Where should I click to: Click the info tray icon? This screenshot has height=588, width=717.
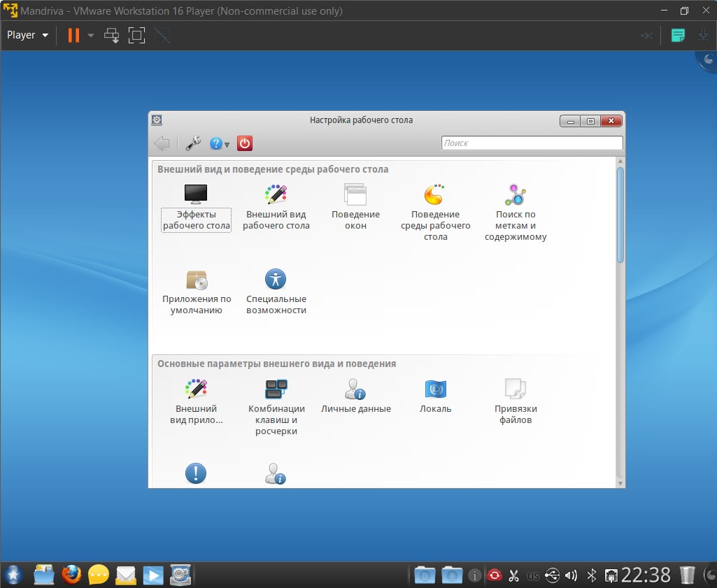pos(475,575)
